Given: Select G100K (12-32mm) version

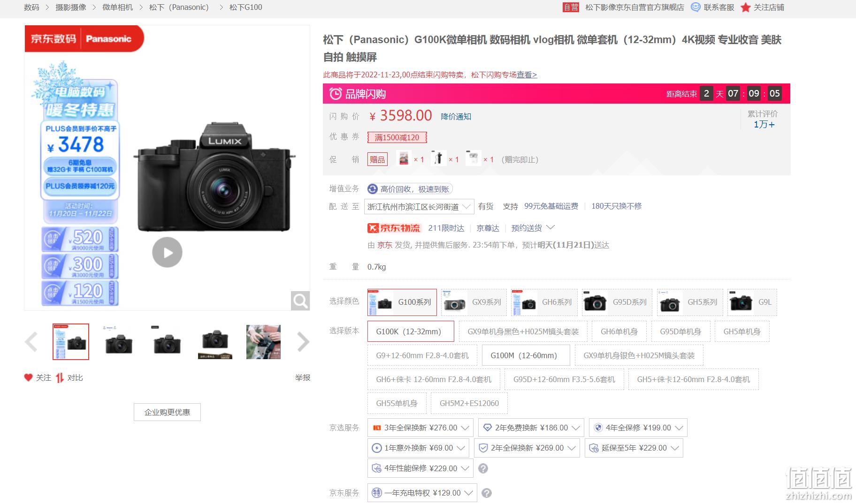Looking at the screenshot, I should pos(411,331).
